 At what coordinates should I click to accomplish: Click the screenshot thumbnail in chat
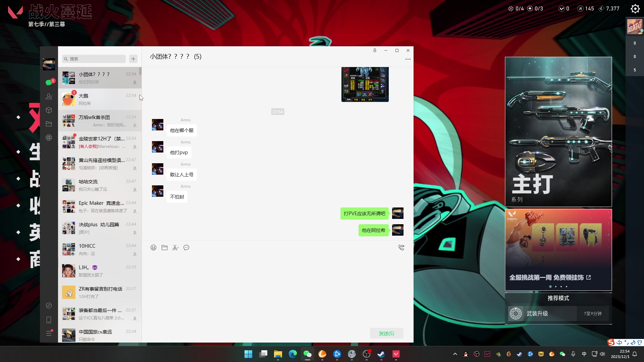click(365, 84)
